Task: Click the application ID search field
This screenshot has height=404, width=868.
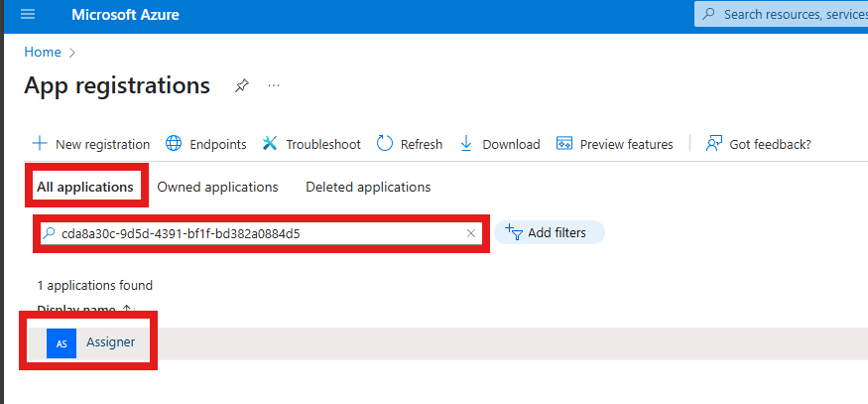Action: click(x=261, y=234)
